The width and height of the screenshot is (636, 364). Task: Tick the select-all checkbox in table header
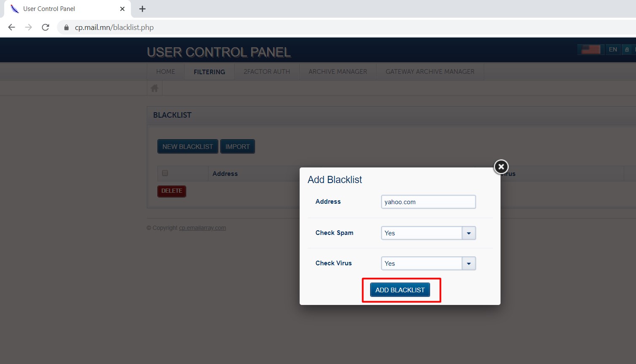[165, 173]
